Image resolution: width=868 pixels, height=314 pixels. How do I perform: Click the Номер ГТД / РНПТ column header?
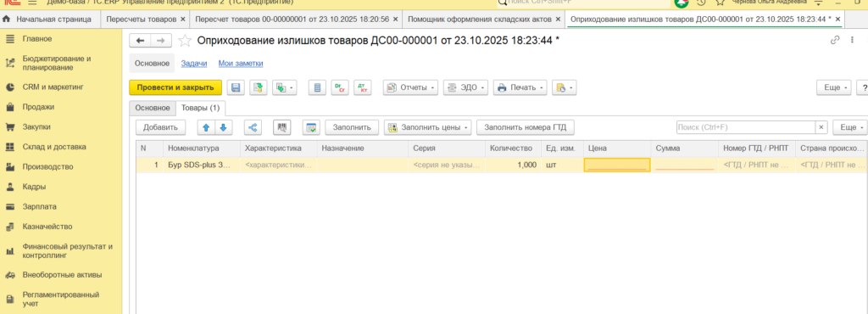tap(757, 149)
